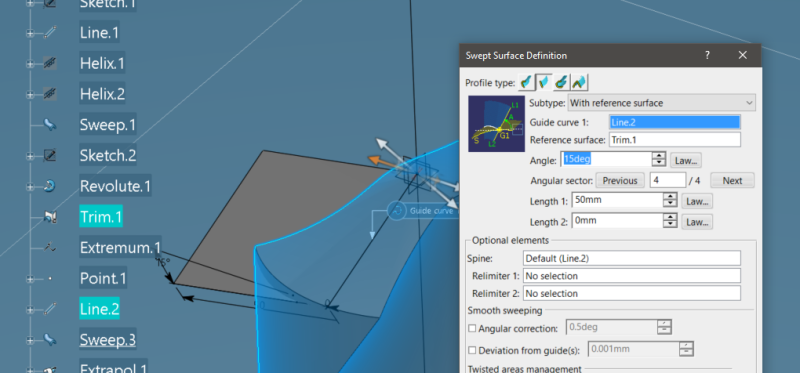Viewport: 800px width, 373px height.
Task: Expand the Sketch.2 tree node
Action: click(x=30, y=156)
